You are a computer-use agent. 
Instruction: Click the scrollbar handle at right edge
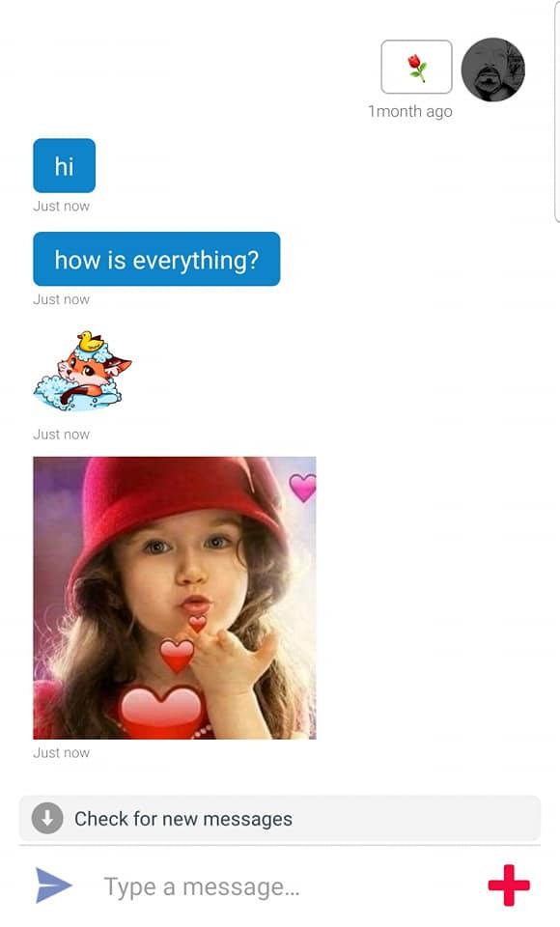pyautogui.click(x=557, y=111)
